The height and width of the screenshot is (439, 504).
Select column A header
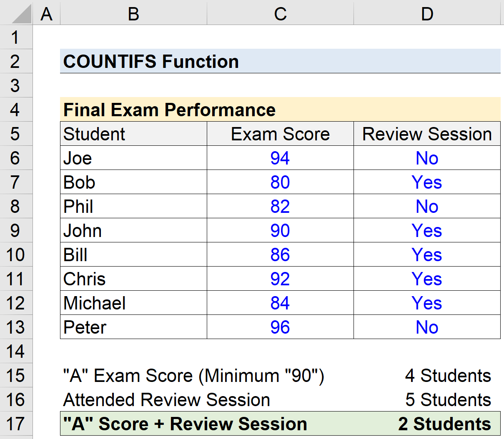click(46, 13)
